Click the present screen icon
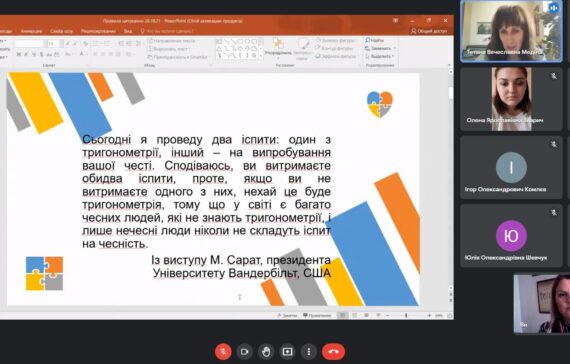The width and height of the screenshot is (570, 364). pyautogui.click(x=287, y=352)
